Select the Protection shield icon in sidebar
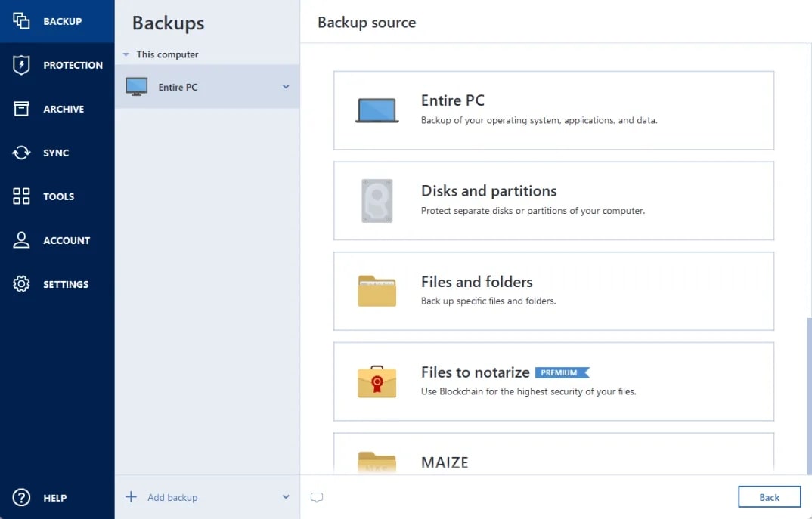This screenshot has width=812, height=519. tap(20, 64)
